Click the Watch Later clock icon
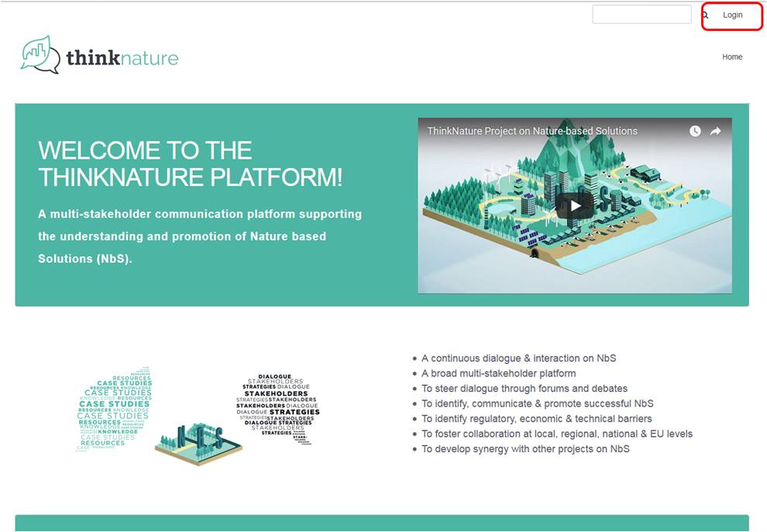This screenshot has width=767, height=532. [695, 131]
